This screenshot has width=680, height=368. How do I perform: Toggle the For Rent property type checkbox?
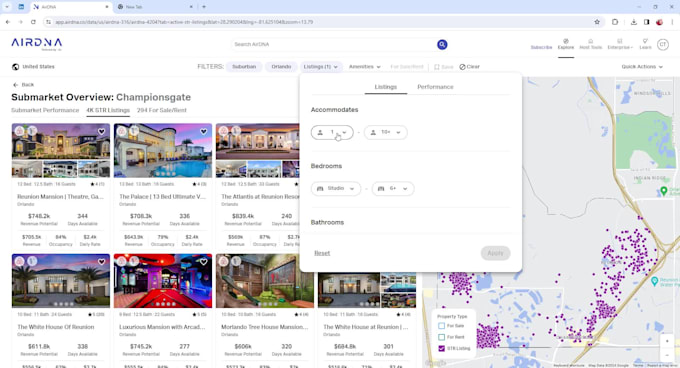(x=441, y=337)
